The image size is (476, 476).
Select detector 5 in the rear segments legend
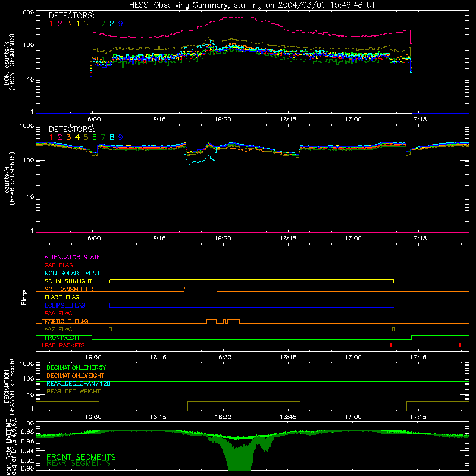point(86,137)
